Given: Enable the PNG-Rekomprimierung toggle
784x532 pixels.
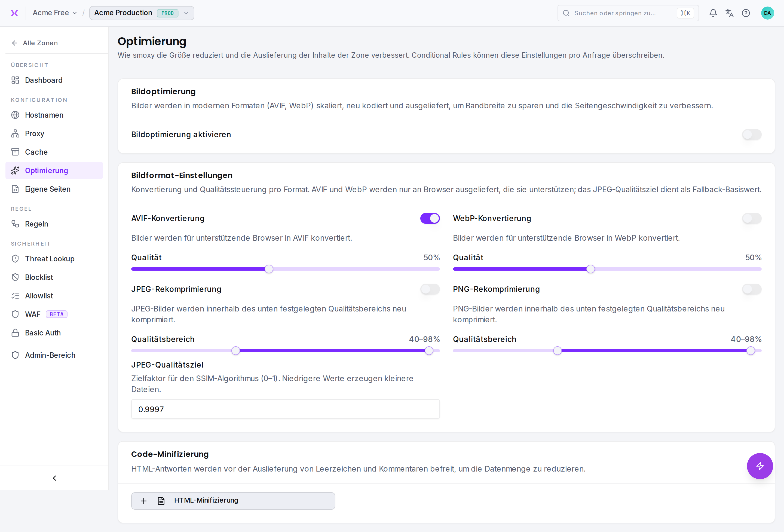Looking at the screenshot, I should (752, 289).
